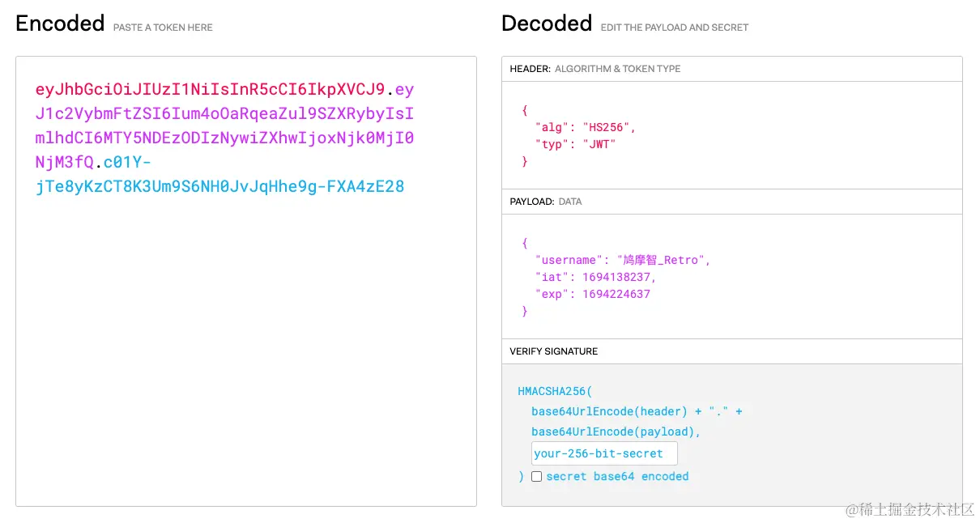Click the EDIT THE PAYLOAD AND SECRET hint
Viewport: 980px width, 523px height.
[x=675, y=28]
